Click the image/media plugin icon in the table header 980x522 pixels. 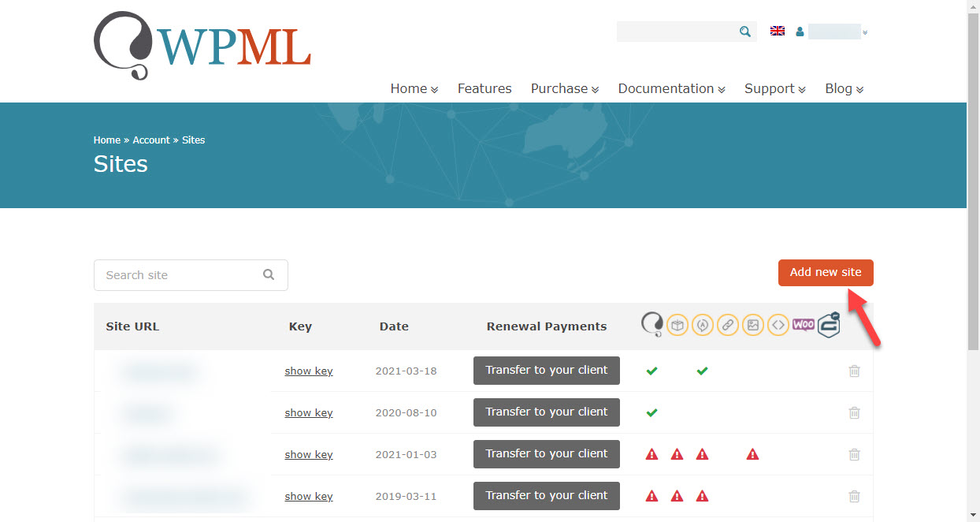click(753, 324)
